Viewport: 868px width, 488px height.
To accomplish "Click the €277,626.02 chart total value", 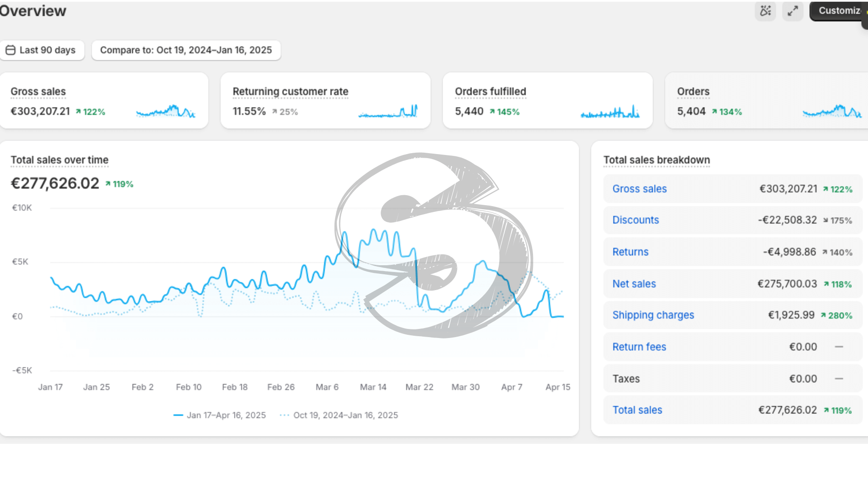I will [x=55, y=183].
